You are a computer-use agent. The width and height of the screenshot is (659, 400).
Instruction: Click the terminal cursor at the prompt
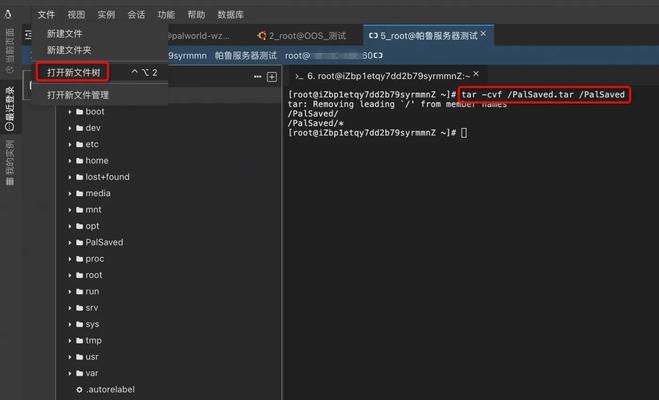[x=464, y=133]
